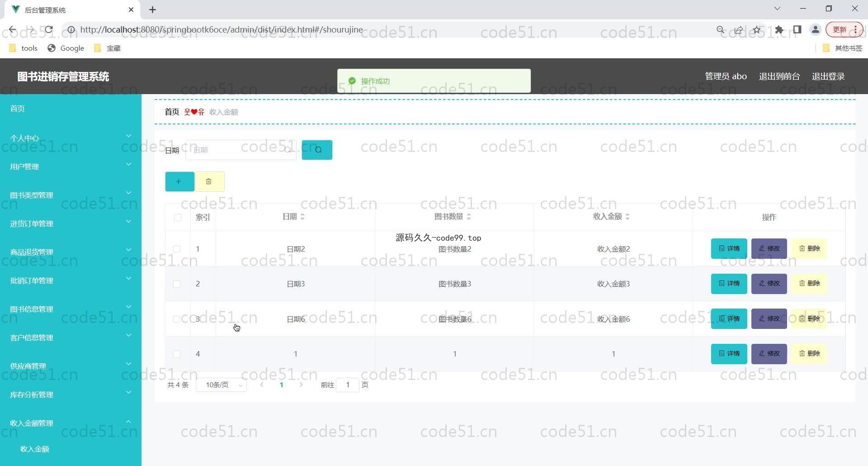
Task: Select the 收入金额 submenu item
Action: pos(71,449)
